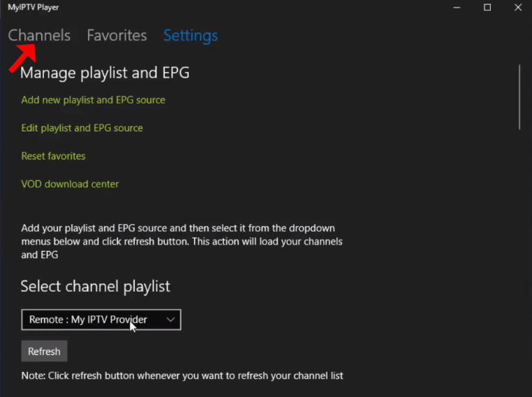Click the note about refreshing channel list
532x397 pixels.
pyautogui.click(x=182, y=375)
